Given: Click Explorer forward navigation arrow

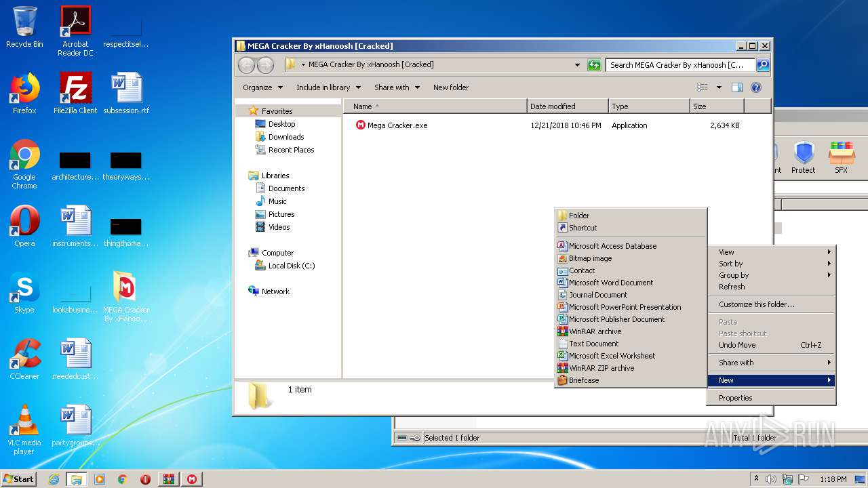Looking at the screenshot, I should coord(265,65).
